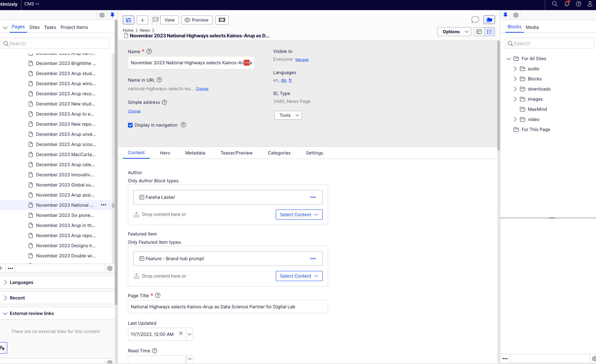Click the plus icon to create content
Viewport: 596px width, 364px height.
point(143,20)
